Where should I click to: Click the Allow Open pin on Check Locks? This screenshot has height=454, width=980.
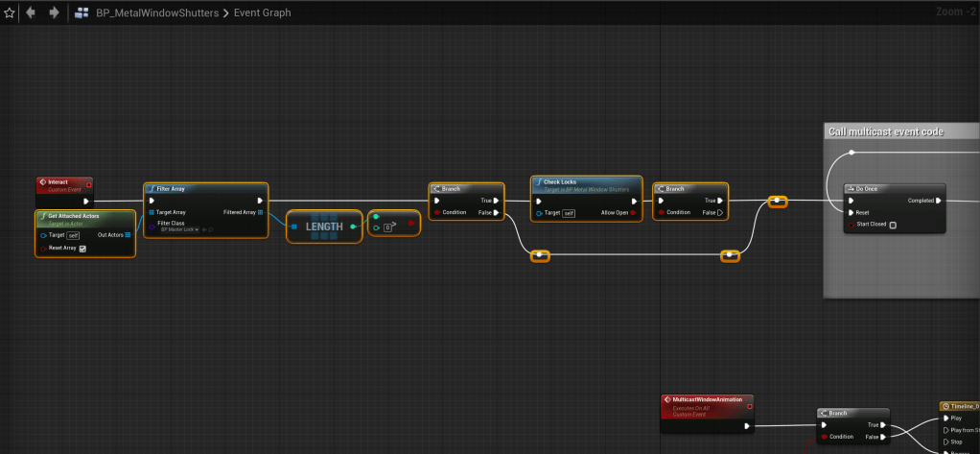(x=634, y=212)
